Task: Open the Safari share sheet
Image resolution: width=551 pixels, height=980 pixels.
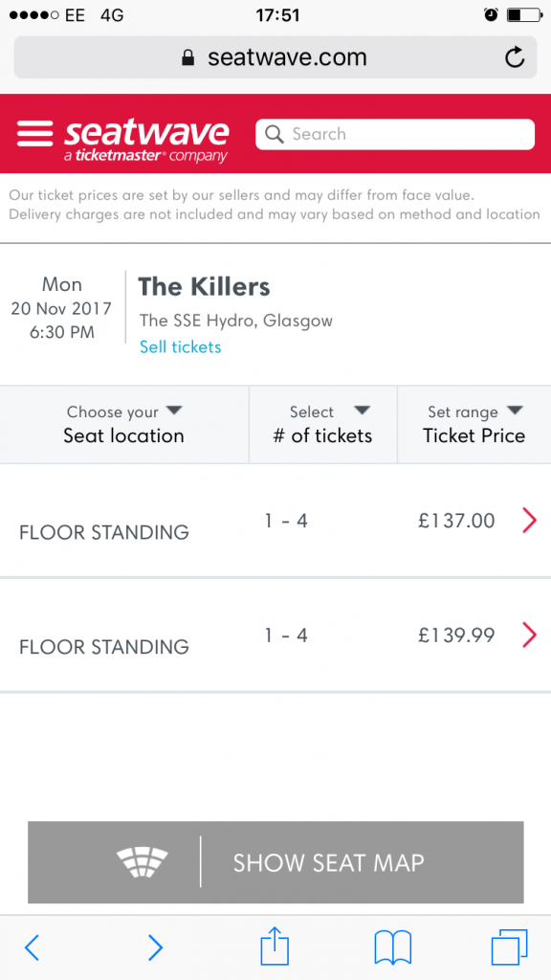Action: click(x=275, y=946)
